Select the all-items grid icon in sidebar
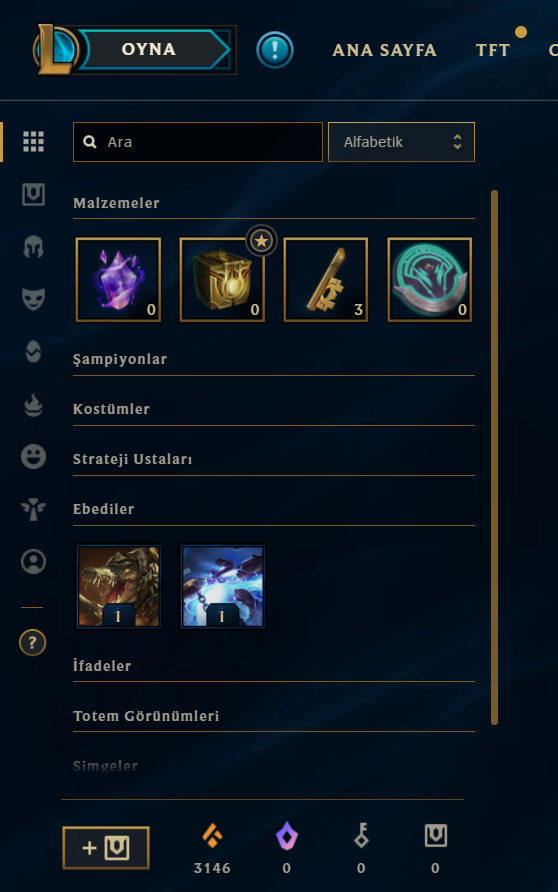The height and width of the screenshot is (892, 558). click(x=33, y=141)
